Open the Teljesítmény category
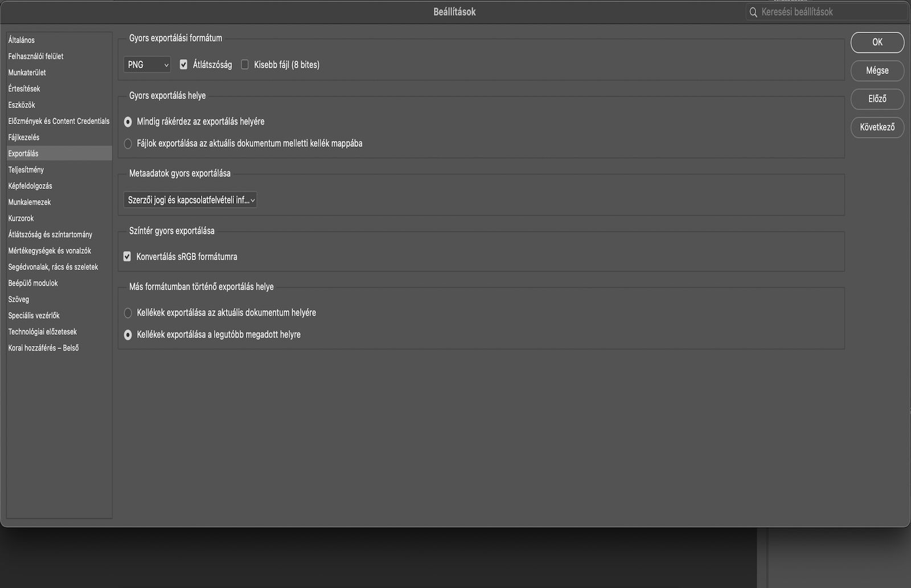Viewport: 911px width, 588px height. click(x=59, y=170)
